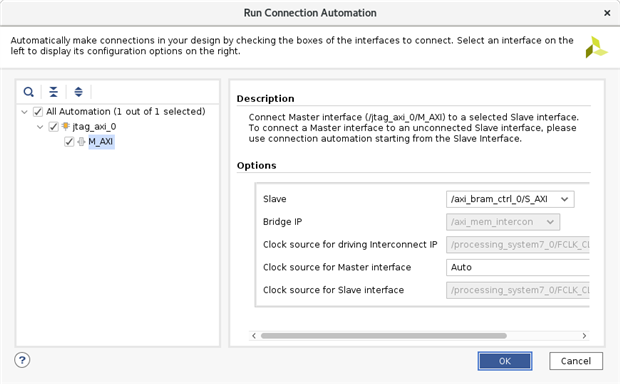The width and height of the screenshot is (620, 384).
Task: Collapse the jtag_axi_0 tree node
Action: (x=40, y=127)
